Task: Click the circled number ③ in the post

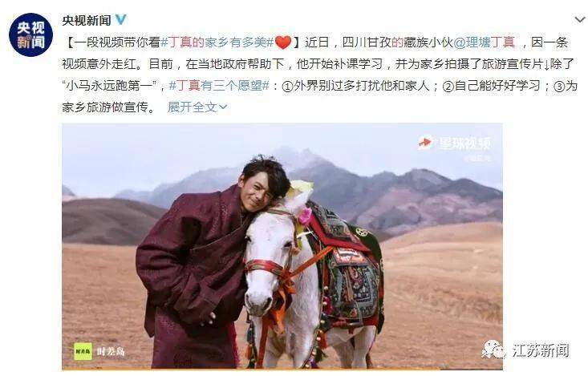Action: [559, 87]
